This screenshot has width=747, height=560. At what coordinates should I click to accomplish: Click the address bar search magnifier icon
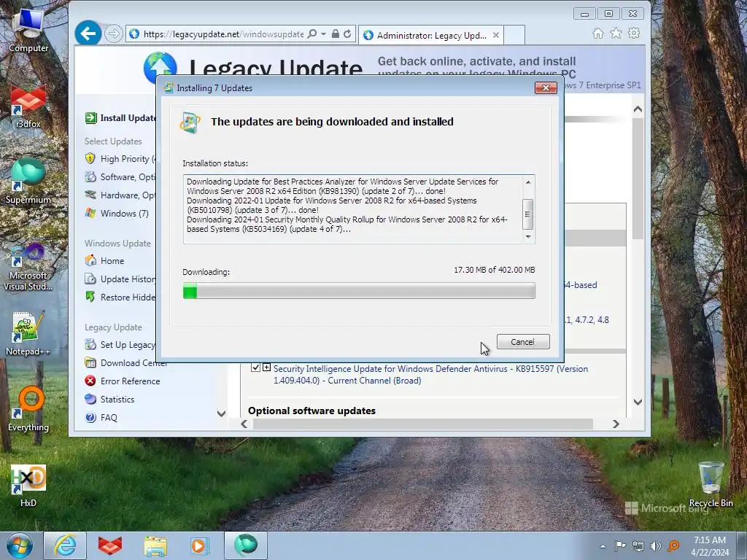click(x=312, y=34)
